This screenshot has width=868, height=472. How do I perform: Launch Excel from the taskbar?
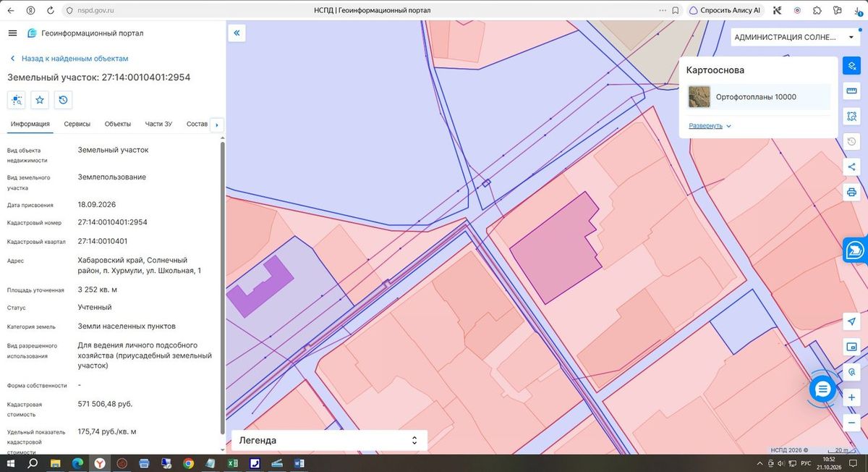[x=233, y=463]
